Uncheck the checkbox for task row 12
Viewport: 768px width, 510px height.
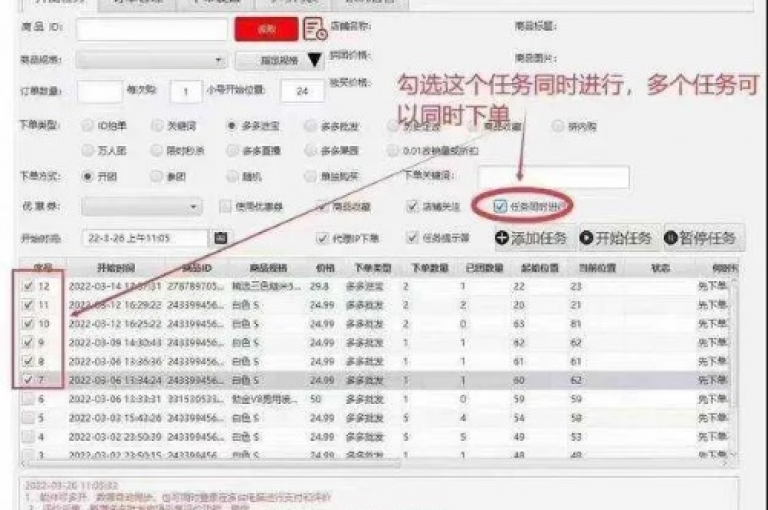pyautogui.click(x=28, y=286)
